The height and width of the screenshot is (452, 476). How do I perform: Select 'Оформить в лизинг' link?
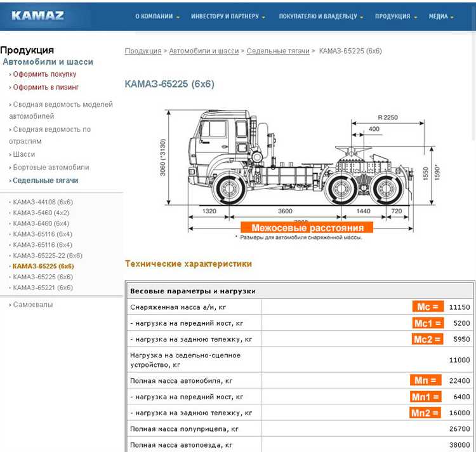(x=46, y=87)
